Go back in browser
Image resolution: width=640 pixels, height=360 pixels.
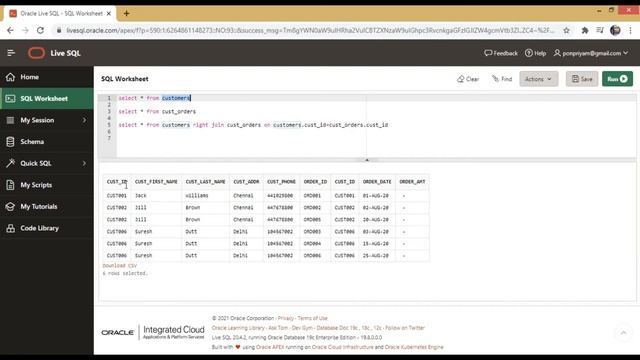(x=10, y=30)
